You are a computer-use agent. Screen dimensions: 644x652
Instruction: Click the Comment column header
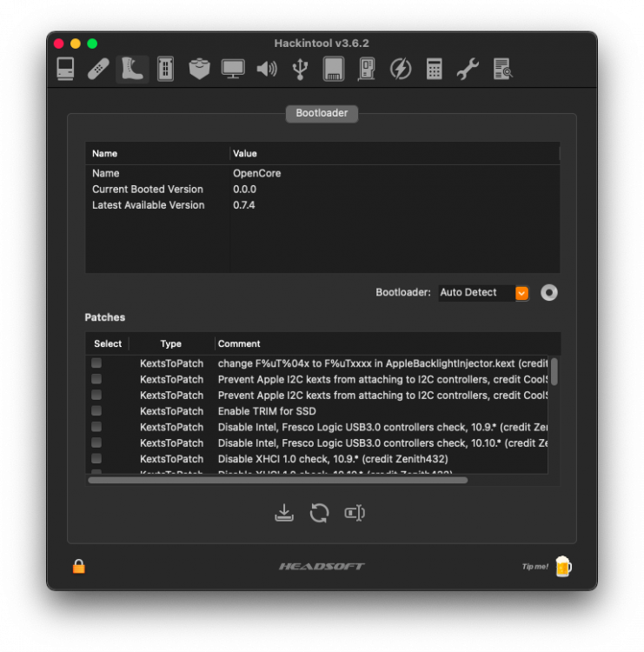pyautogui.click(x=239, y=343)
